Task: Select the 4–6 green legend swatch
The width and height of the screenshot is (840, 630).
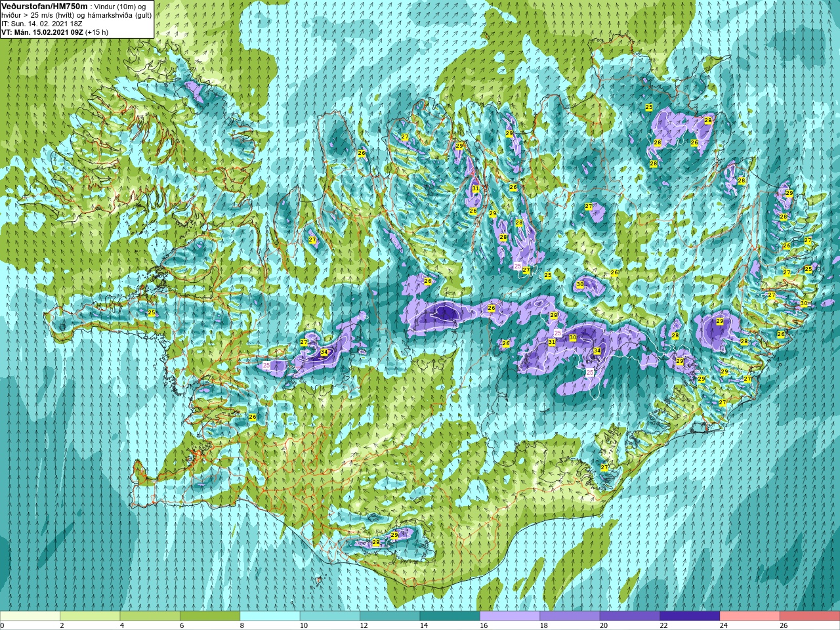Action: pos(150,616)
